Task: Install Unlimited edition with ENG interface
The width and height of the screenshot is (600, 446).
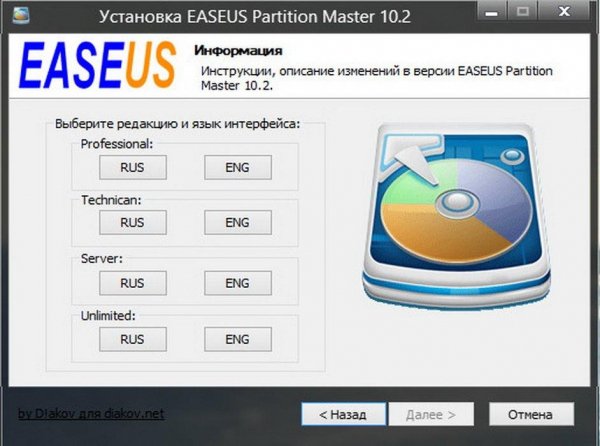Action: 238,339
